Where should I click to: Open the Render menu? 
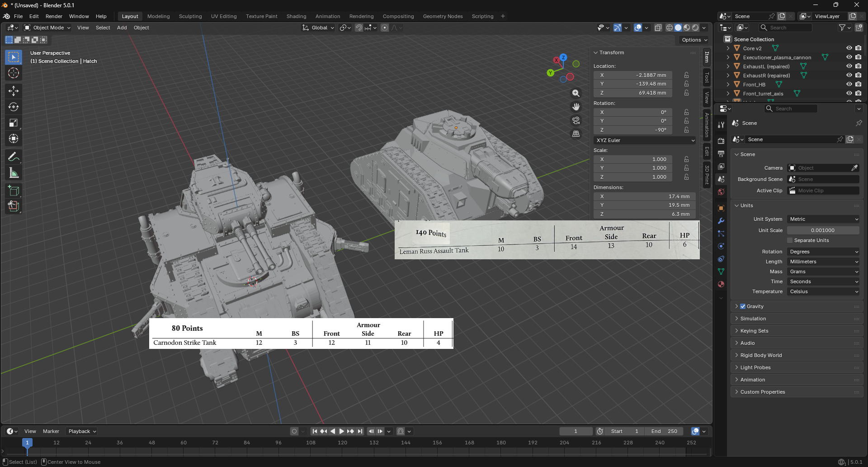(x=54, y=16)
